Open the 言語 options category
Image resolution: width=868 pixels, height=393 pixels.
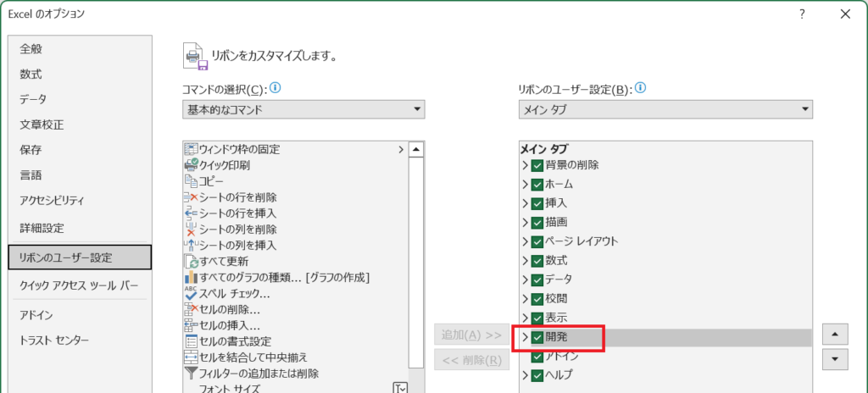point(80,176)
